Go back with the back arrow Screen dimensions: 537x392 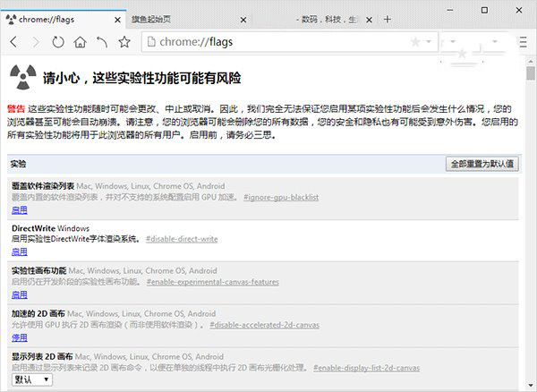pos(13,42)
